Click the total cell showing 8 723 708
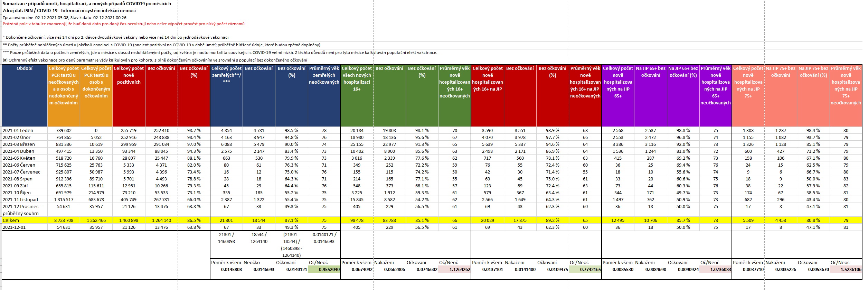 tap(64, 221)
